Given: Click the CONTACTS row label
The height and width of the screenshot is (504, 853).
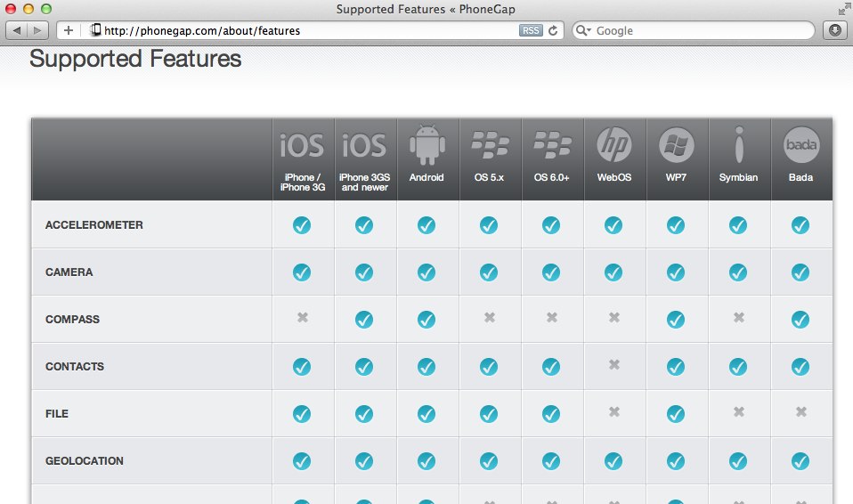Looking at the screenshot, I should click(x=75, y=367).
